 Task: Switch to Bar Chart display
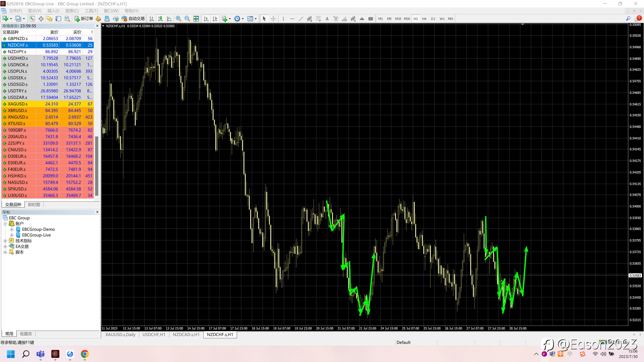tap(151, 19)
